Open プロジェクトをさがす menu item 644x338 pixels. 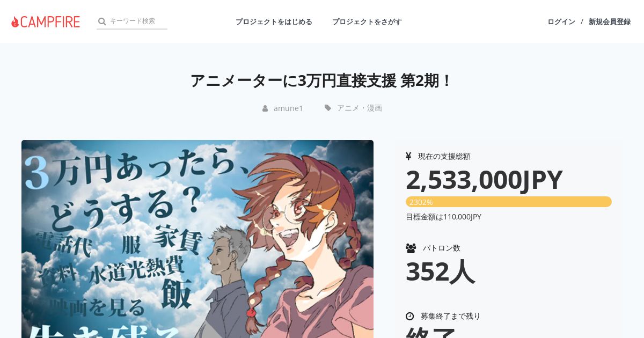[x=367, y=21]
